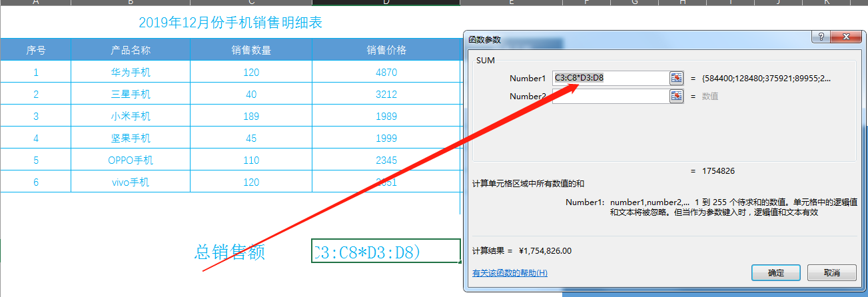Click the Number2 range selector icon
Screen dimensions: 868x297
[677, 96]
